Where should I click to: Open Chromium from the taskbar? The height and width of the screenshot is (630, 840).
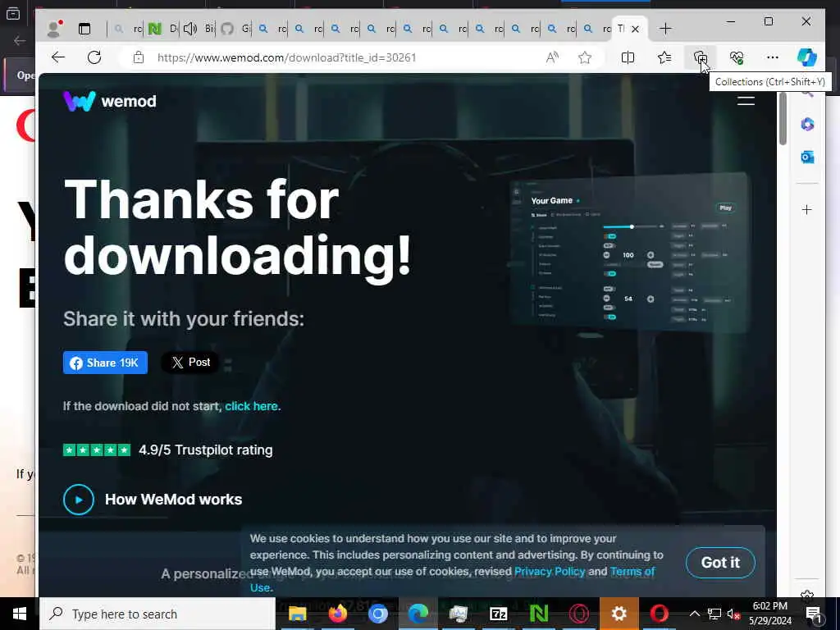coord(377,614)
